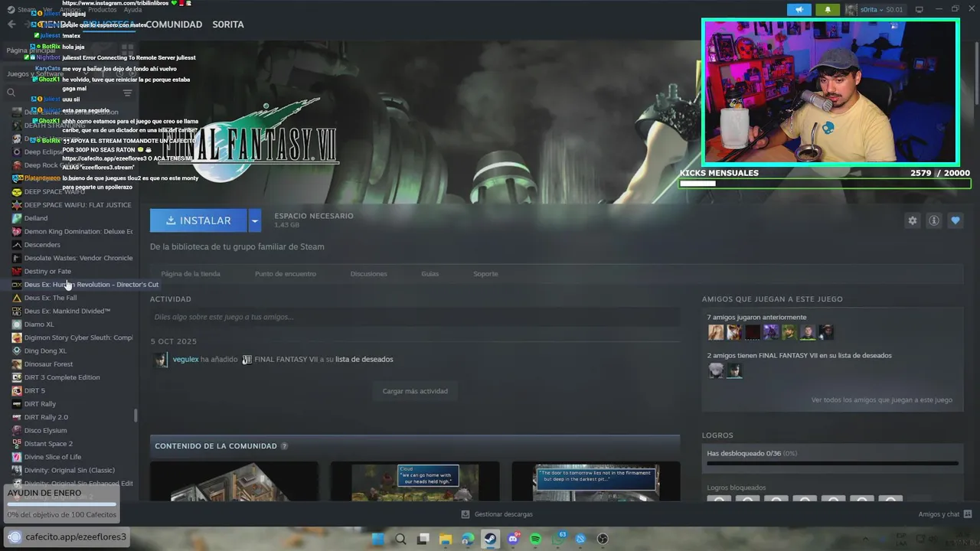The width and height of the screenshot is (980, 551).
Task: Select DEEP SPACE WAIFU: FLAT JUSTICE game icon
Action: [17, 205]
